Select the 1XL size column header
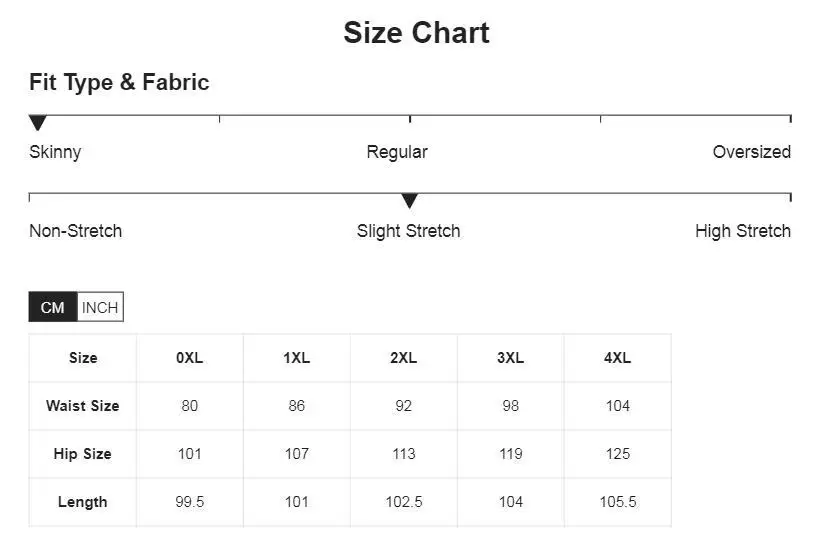Viewport: 816px width, 548px height. [296, 358]
